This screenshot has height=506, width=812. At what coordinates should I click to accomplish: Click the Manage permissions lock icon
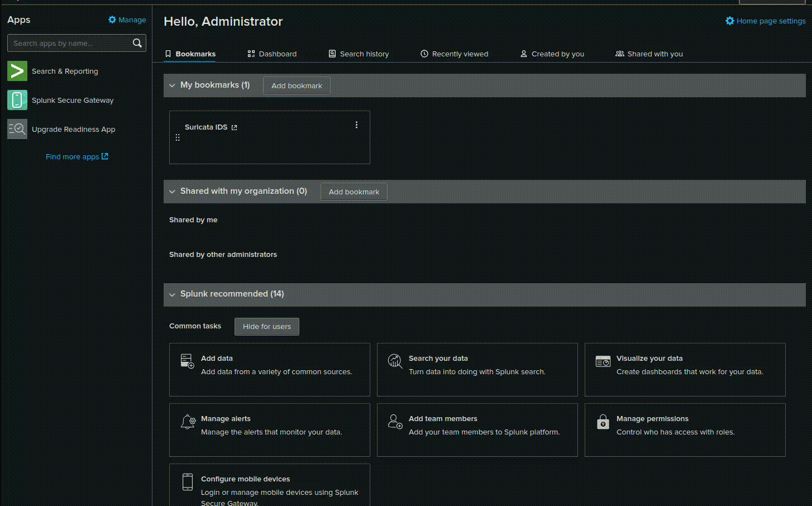pyautogui.click(x=603, y=422)
